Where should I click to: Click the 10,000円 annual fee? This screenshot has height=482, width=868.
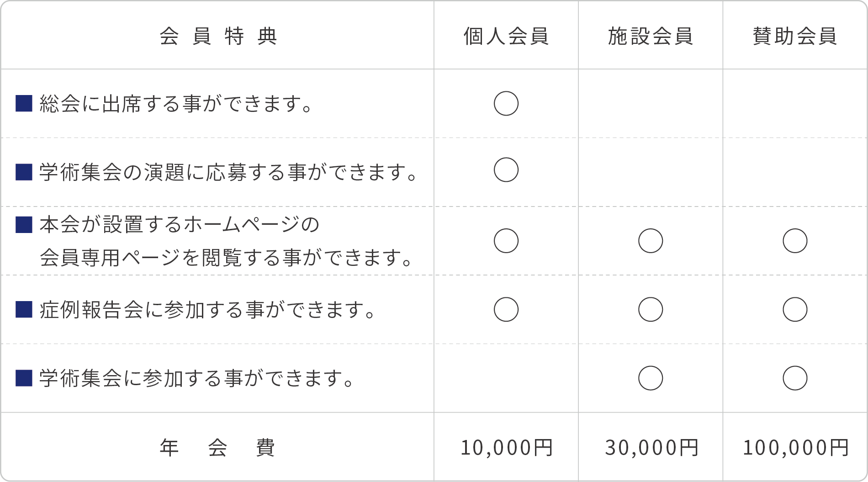506,447
